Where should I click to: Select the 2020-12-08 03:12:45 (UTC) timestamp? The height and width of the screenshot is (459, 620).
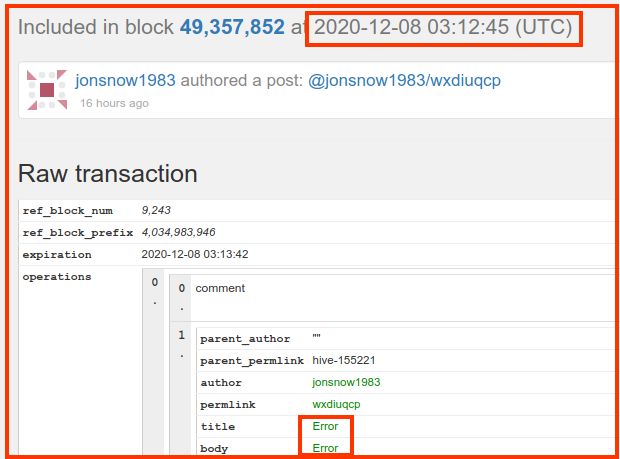tap(443, 27)
